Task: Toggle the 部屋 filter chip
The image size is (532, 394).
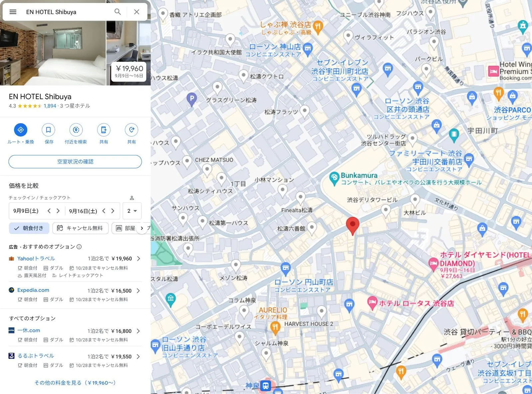Action: click(x=125, y=228)
